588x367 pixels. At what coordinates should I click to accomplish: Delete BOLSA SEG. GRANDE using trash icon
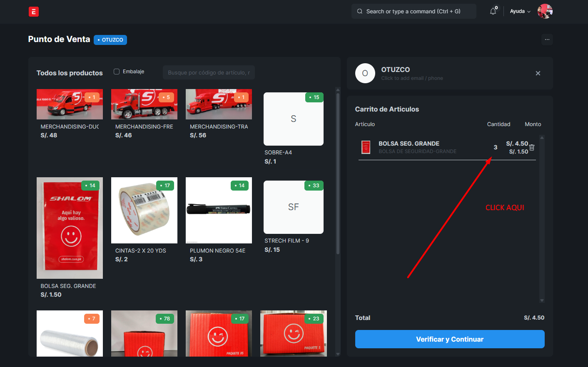click(x=532, y=147)
